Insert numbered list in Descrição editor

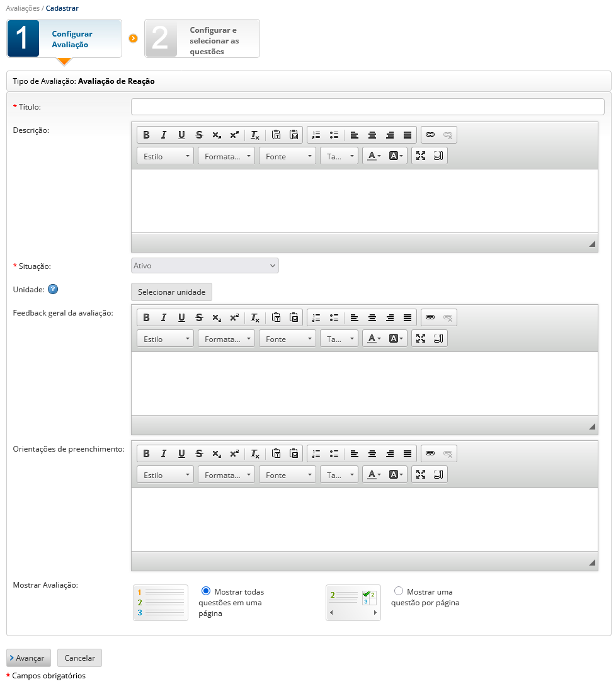click(x=316, y=135)
